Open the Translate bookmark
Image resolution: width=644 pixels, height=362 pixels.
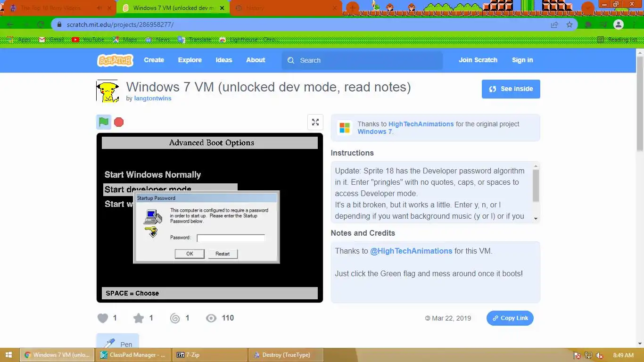click(x=195, y=40)
